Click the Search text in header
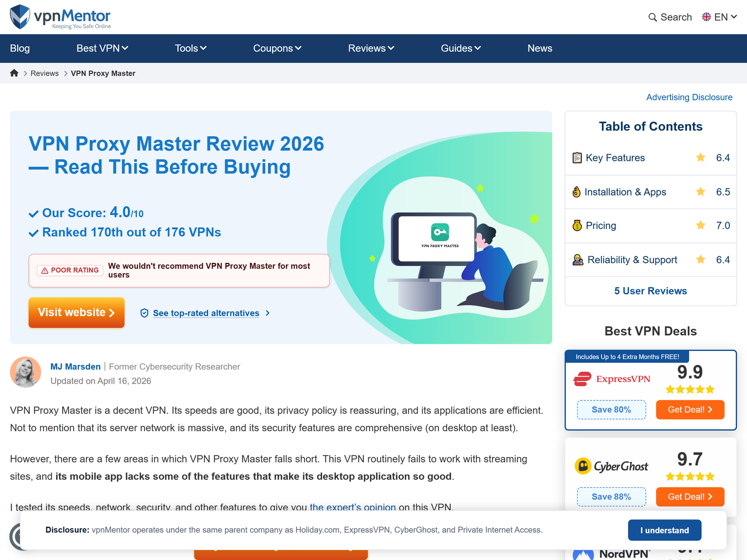Viewport: 747px width, 560px height. pyautogui.click(x=676, y=17)
